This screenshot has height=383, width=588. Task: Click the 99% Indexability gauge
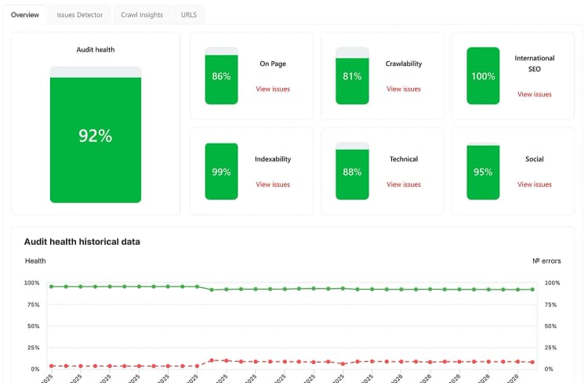coord(221,171)
